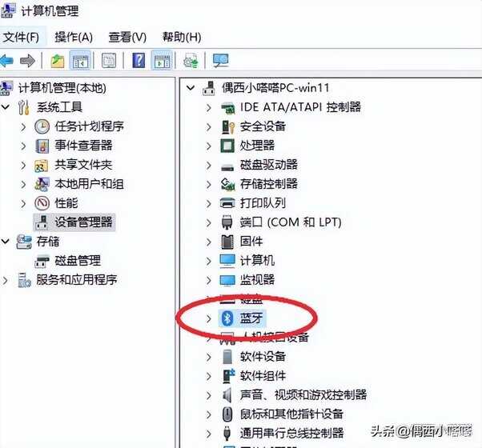Viewport: 482px width, 448px height.
Task: Expand the 蓝牙 Bluetooth node
Action: pos(209,318)
